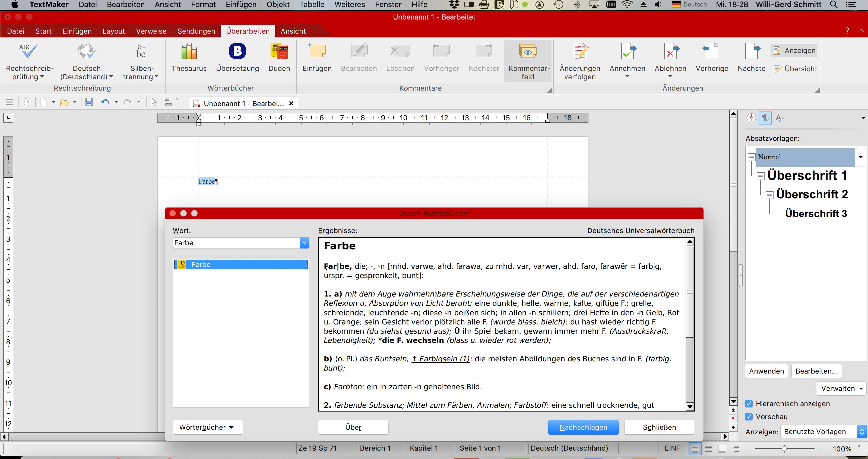Click the touch mode hand icon
868x459 pixels.
[27, 102]
